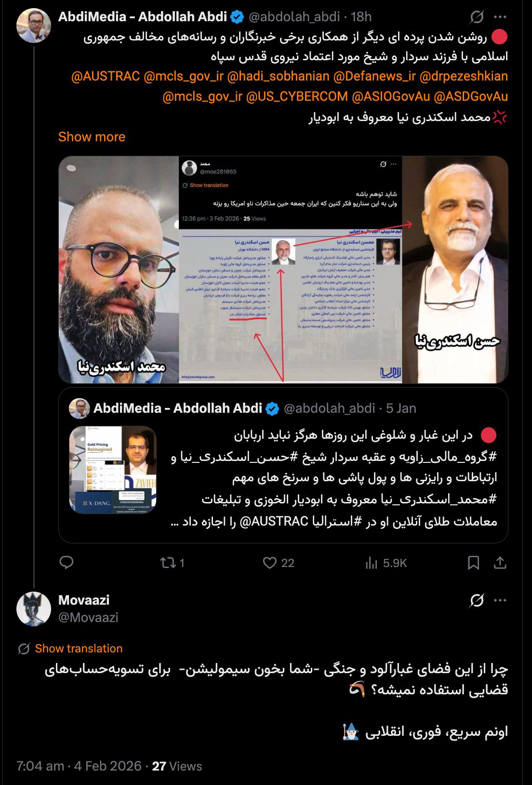Open the photo of Mohammad Eskandarinia
Screen dimensions: 532x785
click(x=119, y=270)
